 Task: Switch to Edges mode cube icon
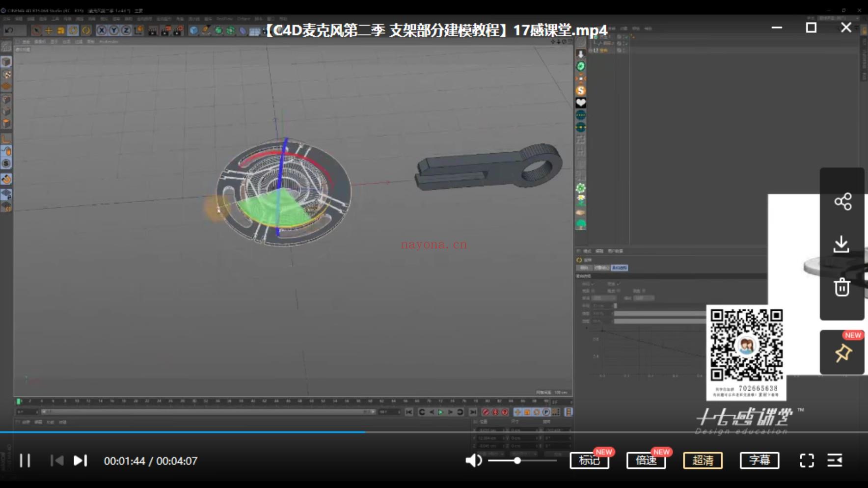(x=6, y=111)
